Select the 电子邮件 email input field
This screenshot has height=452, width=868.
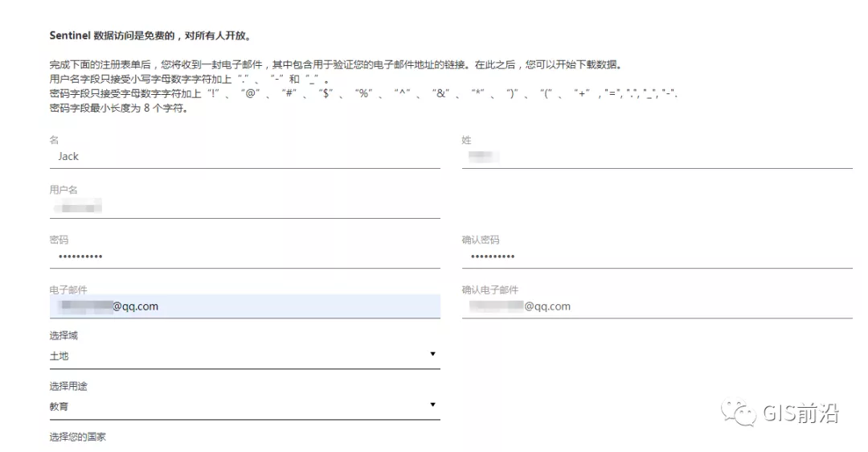click(x=244, y=306)
